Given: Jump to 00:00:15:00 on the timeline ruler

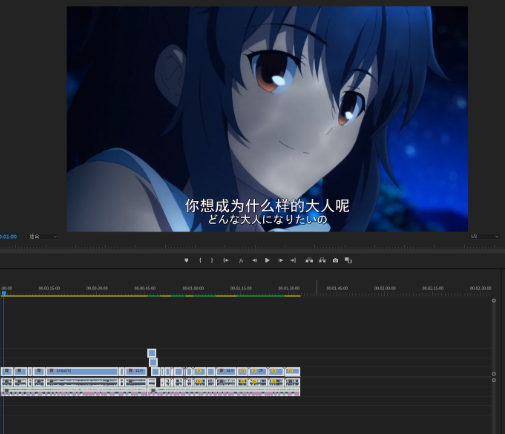Looking at the screenshot, I should click(x=49, y=288).
